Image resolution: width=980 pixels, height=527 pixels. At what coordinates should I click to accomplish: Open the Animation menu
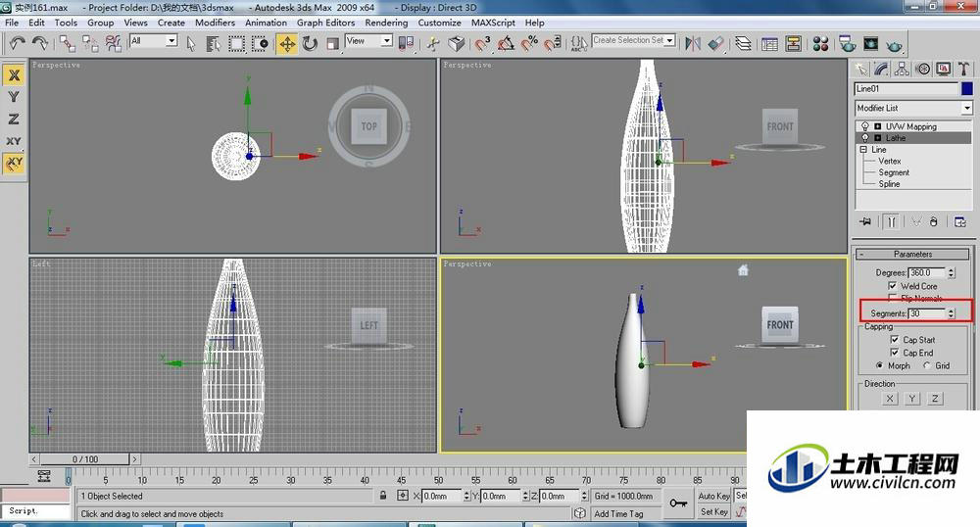pos(266,23)
